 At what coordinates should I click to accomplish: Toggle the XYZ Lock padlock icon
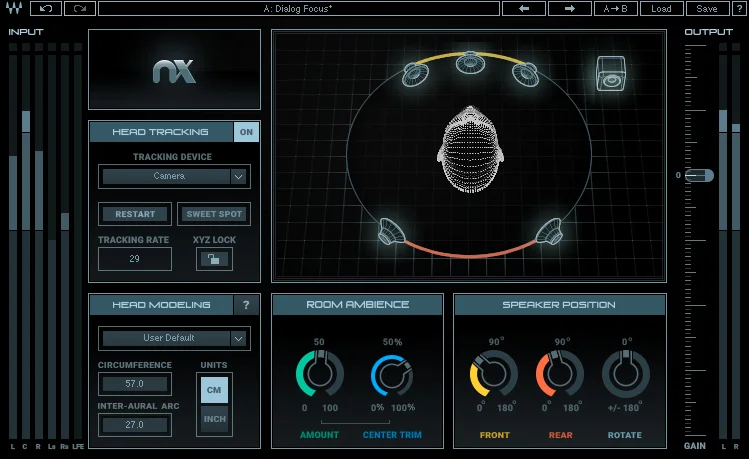[x=214, y=259]
